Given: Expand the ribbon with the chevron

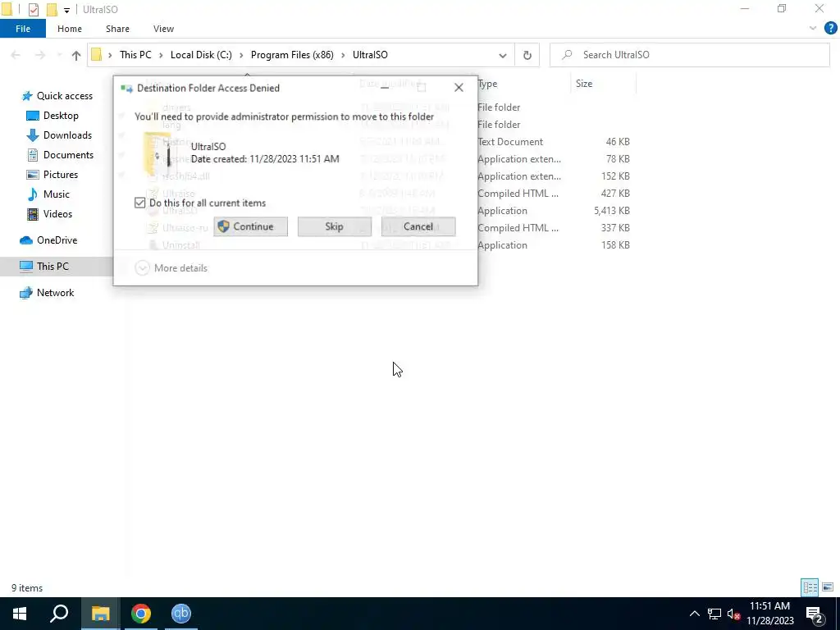Looking at the screenshot, I should pos(813,29).
